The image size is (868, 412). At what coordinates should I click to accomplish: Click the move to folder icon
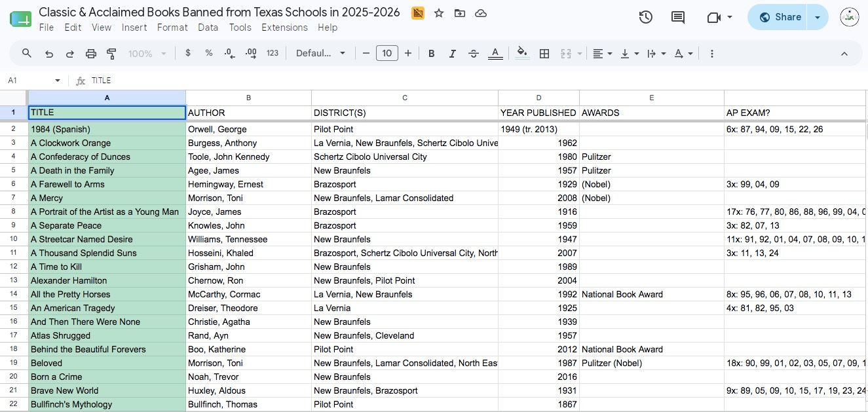click(460, 13)
